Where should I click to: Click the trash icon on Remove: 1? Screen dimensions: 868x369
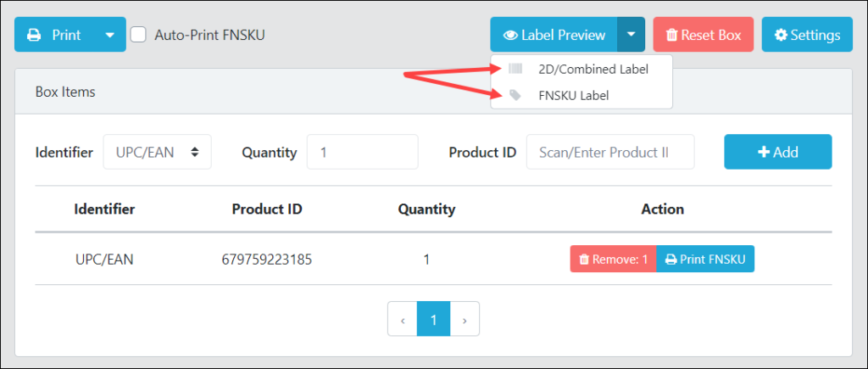tap(583, 260)
